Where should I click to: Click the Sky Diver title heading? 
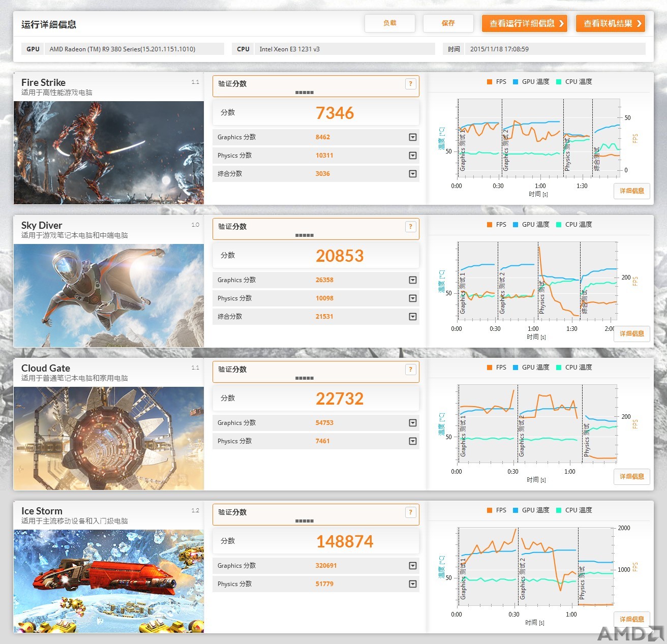tap(42, 225)
